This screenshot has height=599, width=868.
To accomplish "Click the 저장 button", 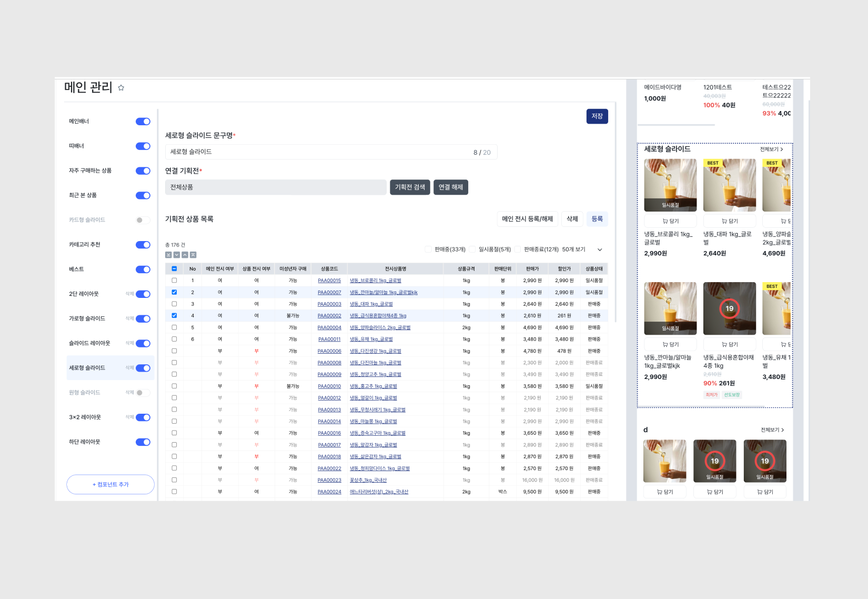I will pyautogui.click(x=597, y=116).
